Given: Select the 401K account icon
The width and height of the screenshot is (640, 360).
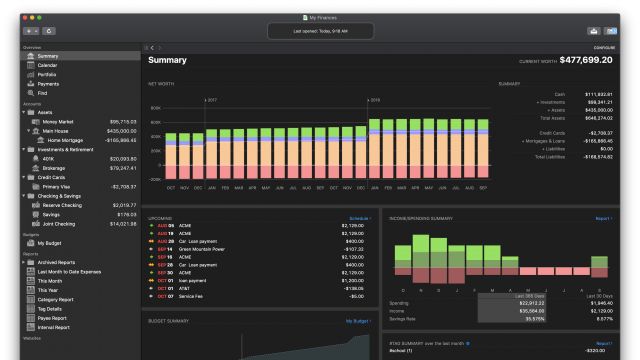Looking at the screenshot, I should pyautogui.click(x=36, y=159).
